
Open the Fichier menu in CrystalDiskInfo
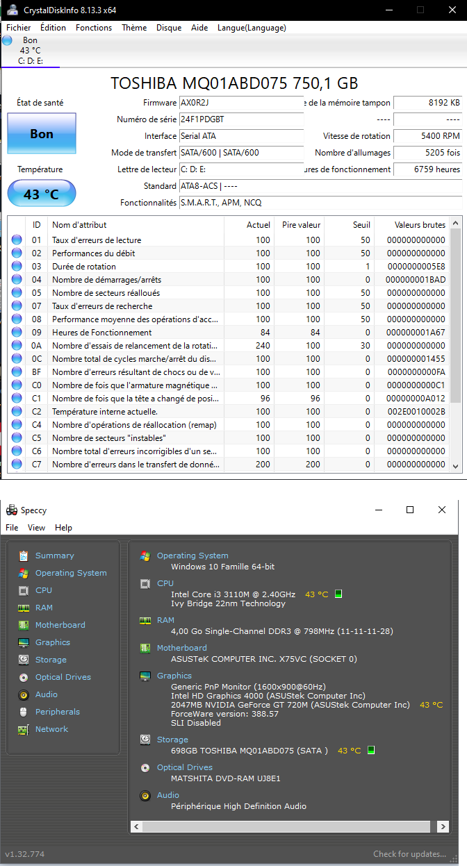pyautogui.click(x=19, y=28)
